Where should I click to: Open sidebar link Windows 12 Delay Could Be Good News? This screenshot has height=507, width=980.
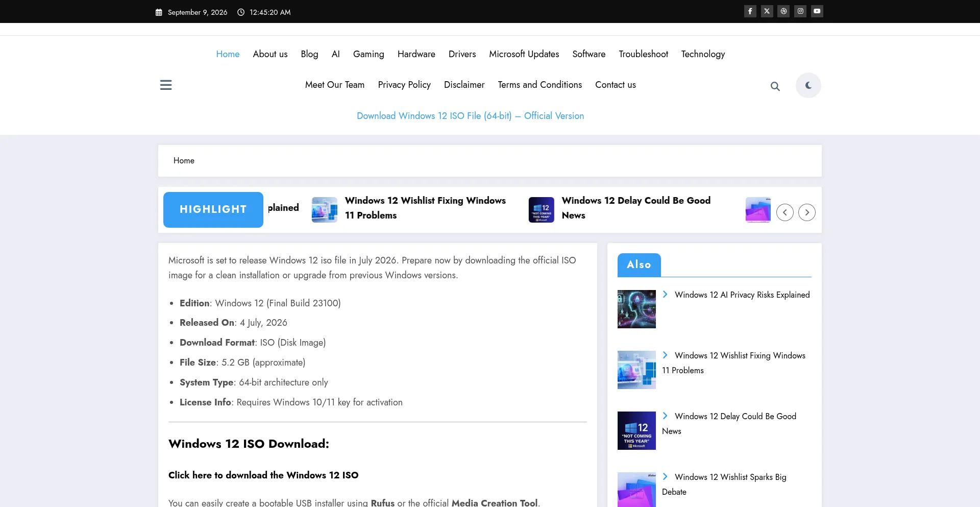coord(729,423)
